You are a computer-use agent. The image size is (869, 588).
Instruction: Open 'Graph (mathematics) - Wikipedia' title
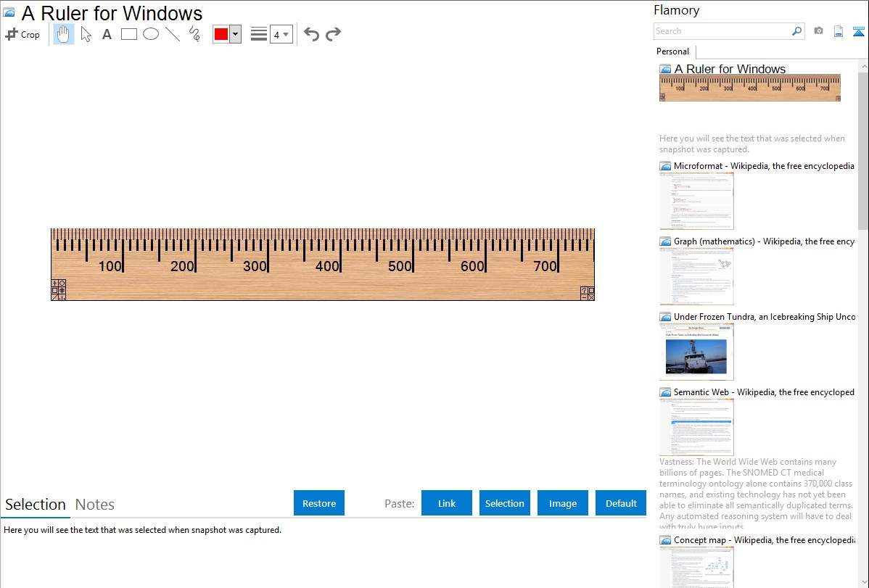[764, 241]
